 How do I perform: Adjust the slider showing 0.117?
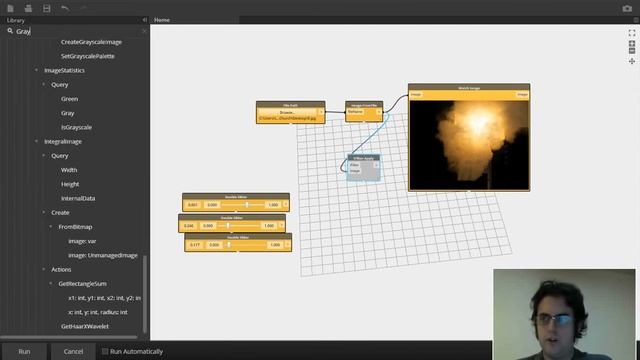pyautogui.click(x=245, y=244)
